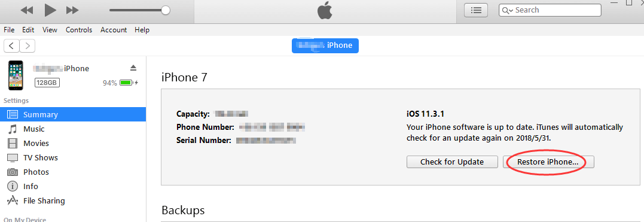
Task: Click the iPhone 7 heading
Action: [184, 77]
